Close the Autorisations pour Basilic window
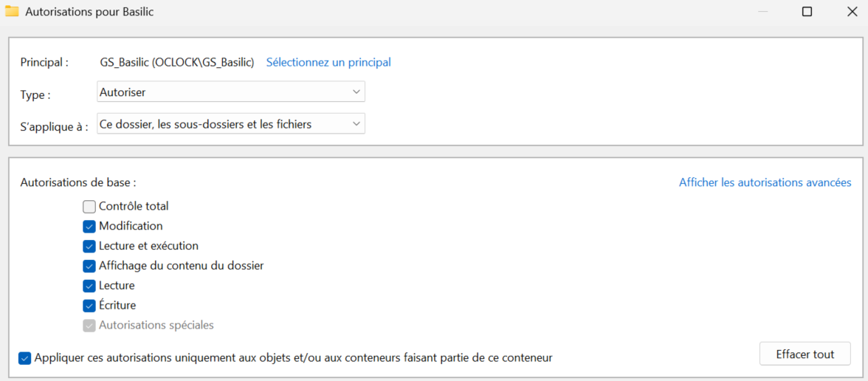Screen dimensions: 868x381 click(x=851, y=12)
